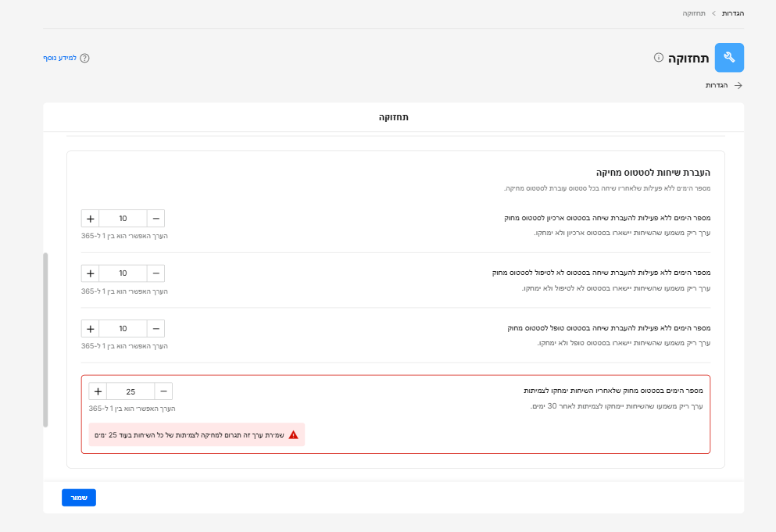Click the hint that conversations stay in טופל
This screenshot has height=532, width=776.
(624, 343)
